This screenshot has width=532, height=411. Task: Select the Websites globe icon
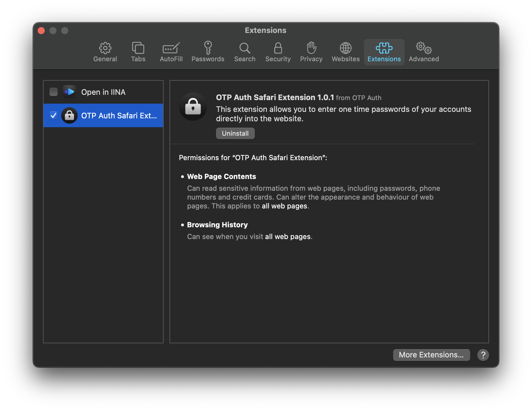click(x=345, y=52)
